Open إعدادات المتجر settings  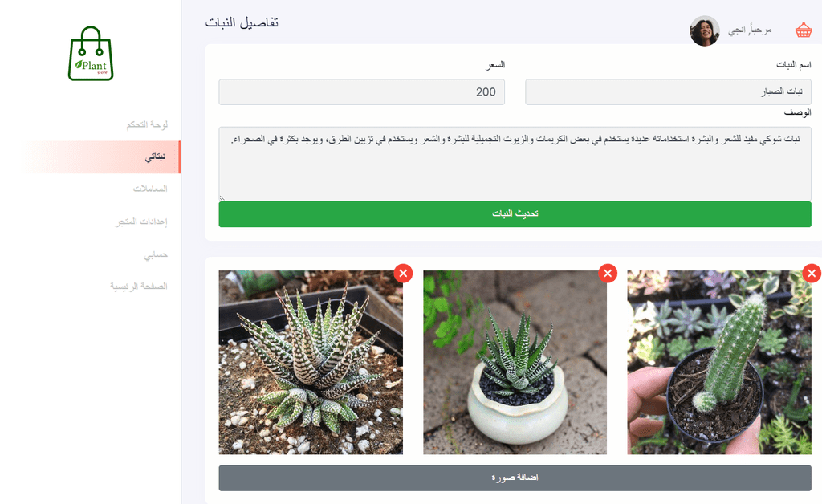tap(141, 222)
